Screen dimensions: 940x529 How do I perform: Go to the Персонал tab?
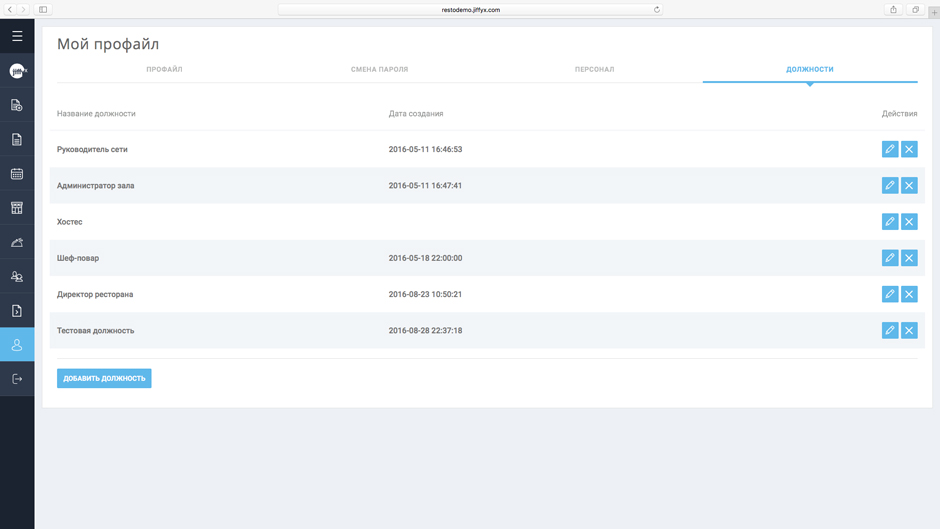tap(594, 70)
